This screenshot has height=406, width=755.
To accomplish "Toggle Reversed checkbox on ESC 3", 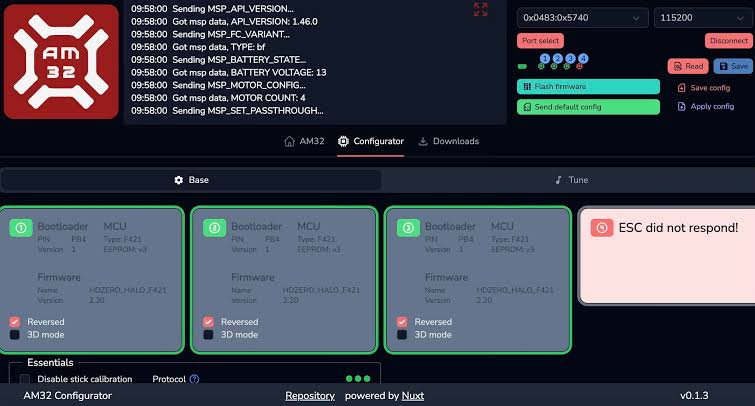I will pyautogui.click(x=402, y=322).
